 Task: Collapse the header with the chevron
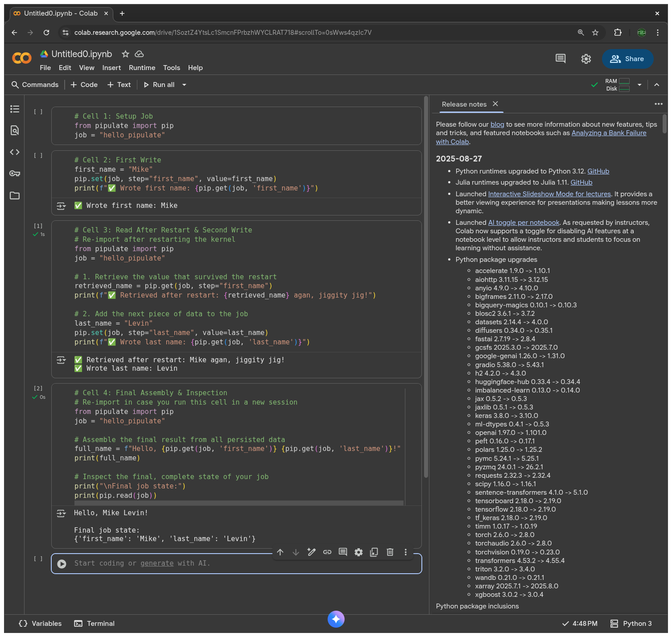tap(656, 85)
